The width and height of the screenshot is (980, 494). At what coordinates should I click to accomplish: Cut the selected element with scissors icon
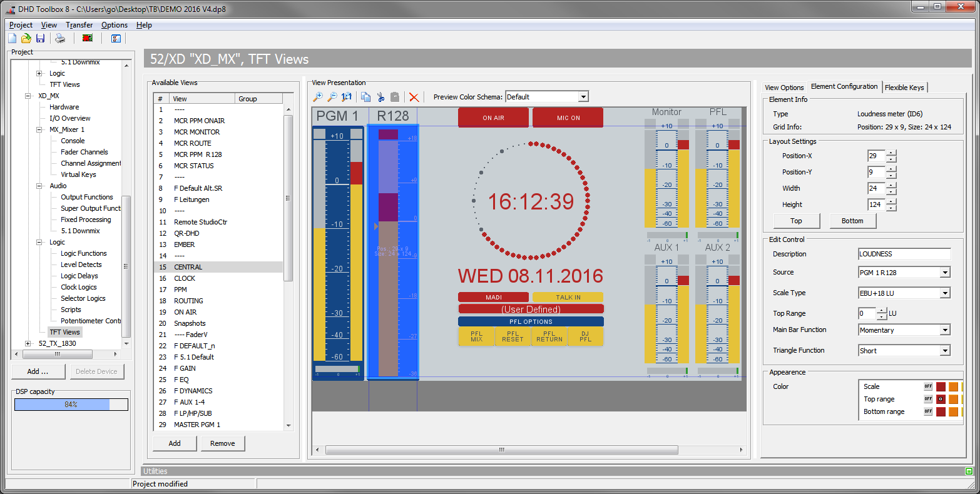tap(380, 97)
